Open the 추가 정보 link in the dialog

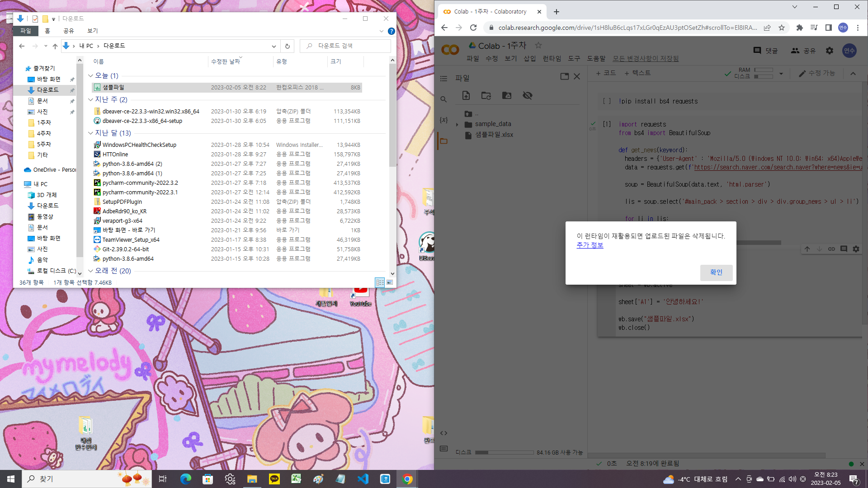point(590,245)
